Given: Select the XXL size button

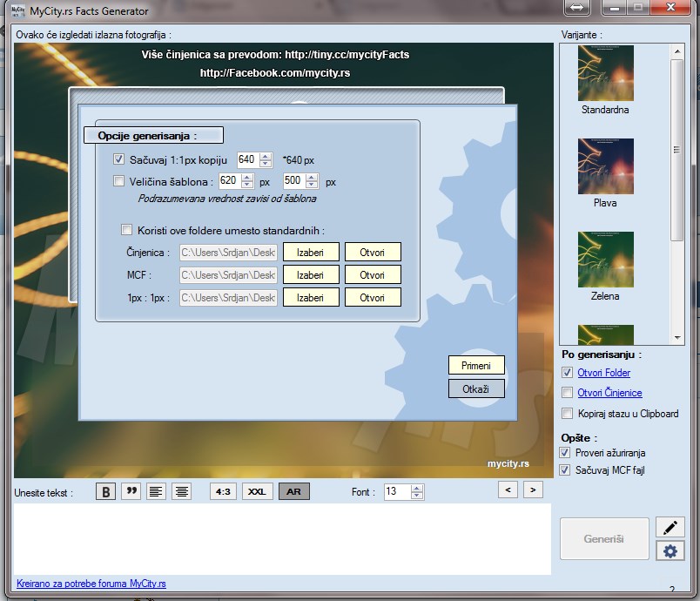Looking at the screenshot, I should tap(257, 491).
